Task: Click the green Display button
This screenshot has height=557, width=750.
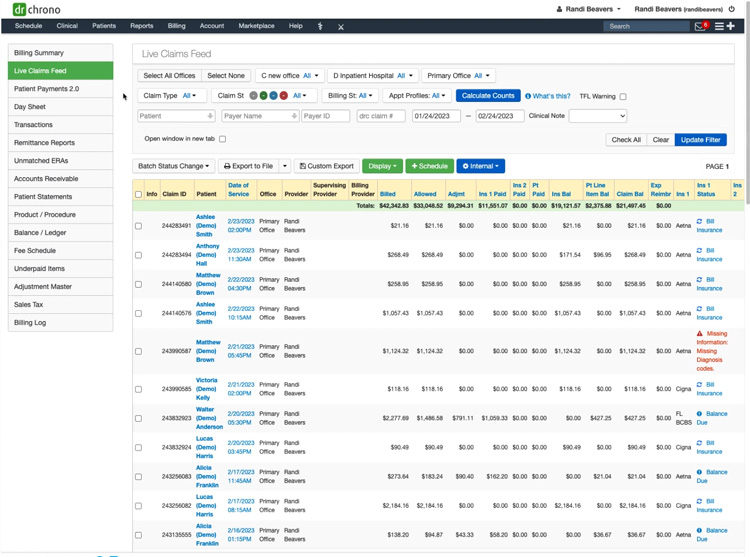Action: (x=382, y=166)
